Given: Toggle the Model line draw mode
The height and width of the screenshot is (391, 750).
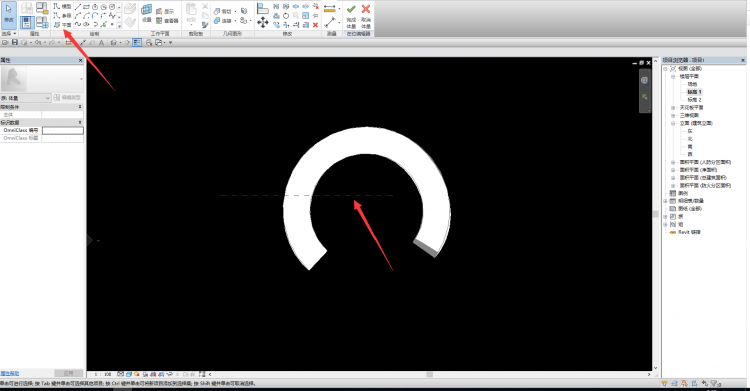Looking at the screenshot, I should (x=62, y=7).
